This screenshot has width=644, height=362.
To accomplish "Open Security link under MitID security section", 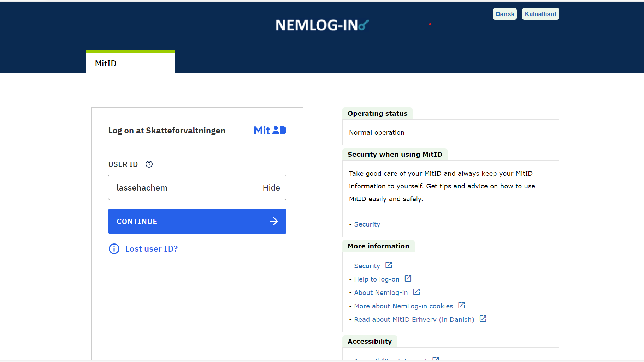I will click(x=367, y=224).
